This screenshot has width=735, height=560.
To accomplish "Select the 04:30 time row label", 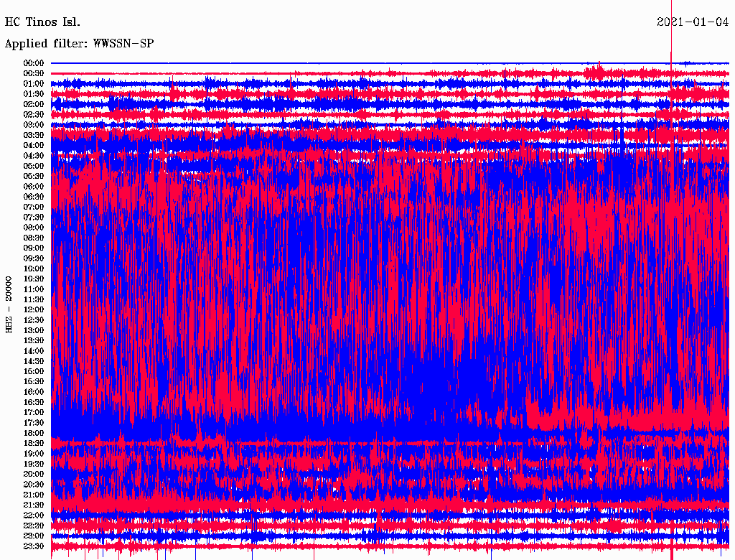I will [34, 156].
